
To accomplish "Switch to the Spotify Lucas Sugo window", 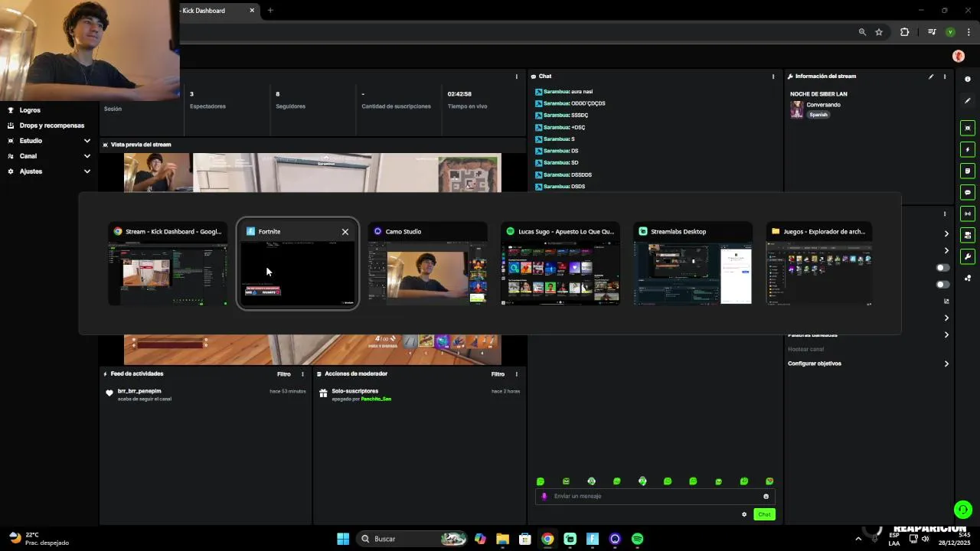I will [560, 264].
